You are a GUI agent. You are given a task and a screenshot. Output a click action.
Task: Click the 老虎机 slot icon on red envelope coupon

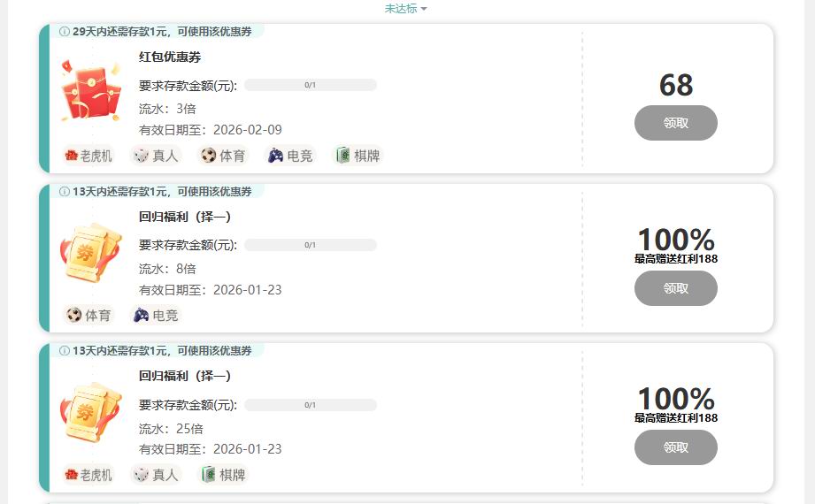(x=72, y=156)
